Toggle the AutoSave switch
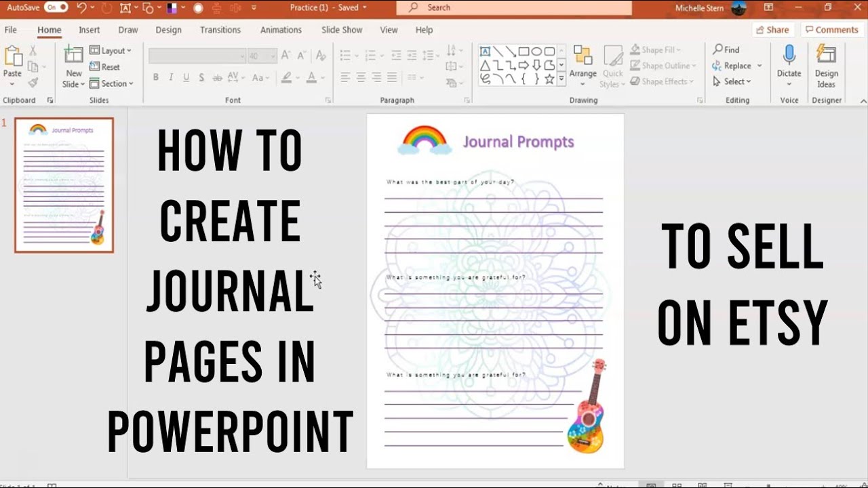The width and height of the screenshot is (868, 488). click(56, 7)
